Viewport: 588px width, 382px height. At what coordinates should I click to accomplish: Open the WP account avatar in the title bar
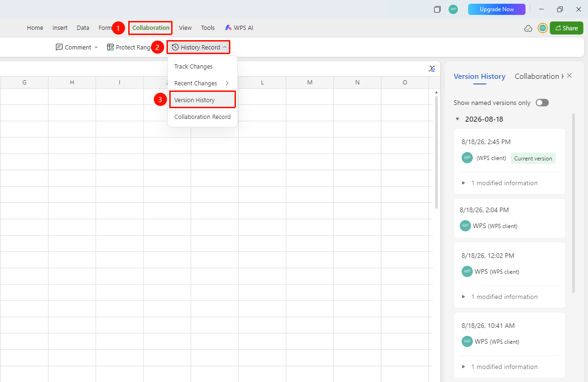click(453, 9)
